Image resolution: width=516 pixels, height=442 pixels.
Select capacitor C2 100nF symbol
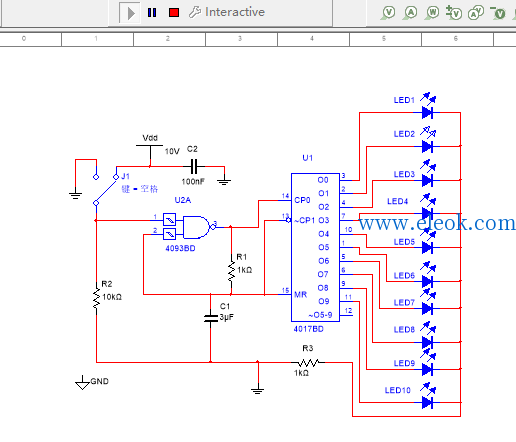tap(194, 166)
